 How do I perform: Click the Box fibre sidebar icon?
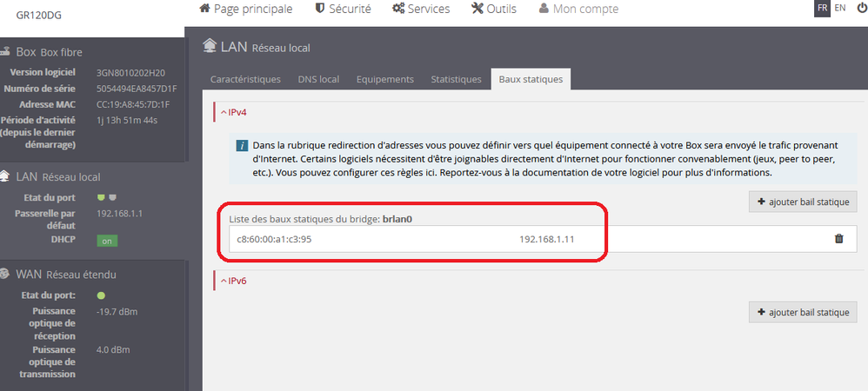(5, 51)
